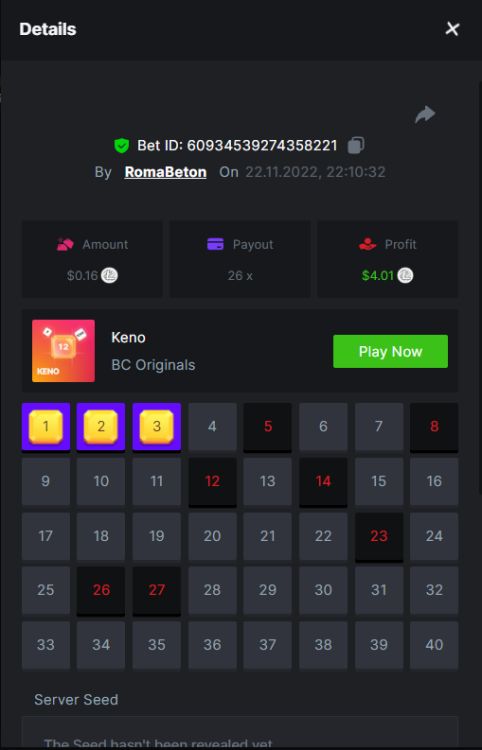Open the Keno game thumbnail

click(x=63, y=351)
